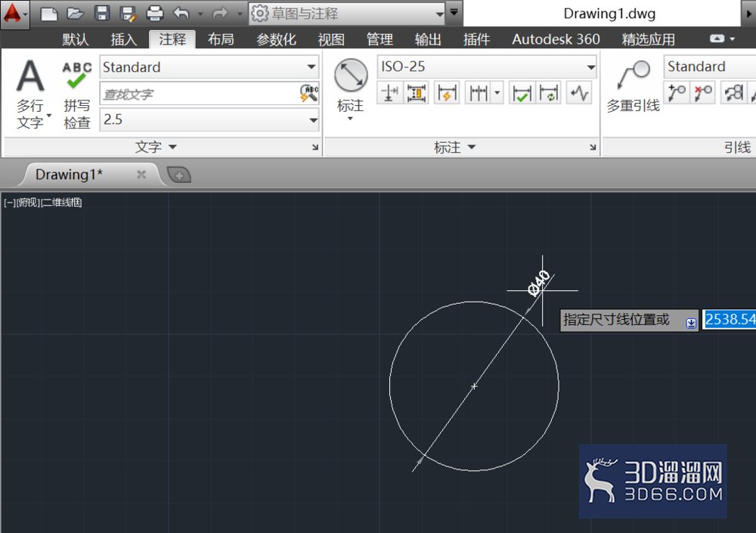Open the text style dialog launcher arrow
This screenshot has height=533, width=756.
(x=314, y=147)
